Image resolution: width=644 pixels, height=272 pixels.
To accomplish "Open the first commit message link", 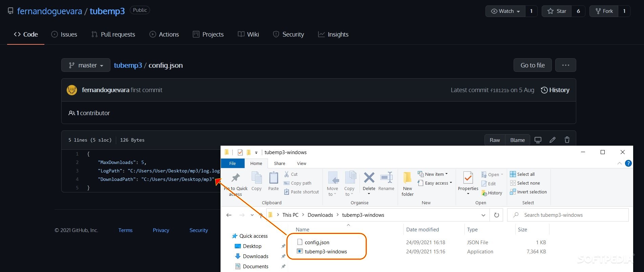I will (146, 90).
